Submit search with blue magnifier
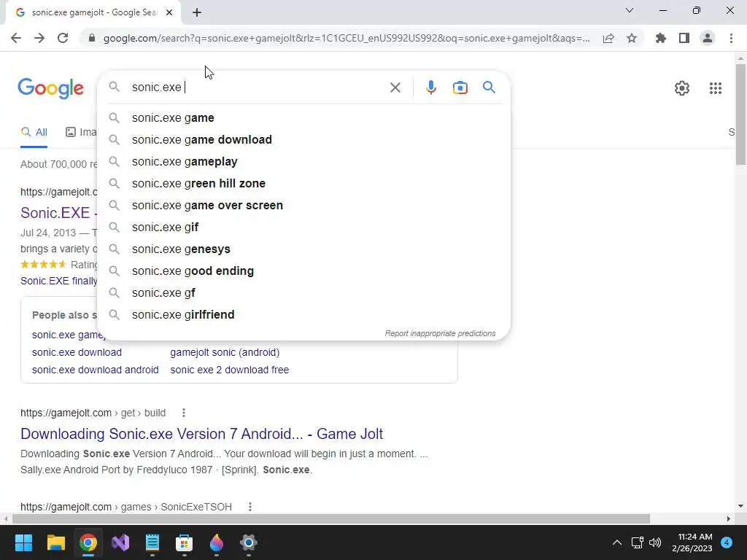Viewport: 747px width, 560px height. coord(489,87)
